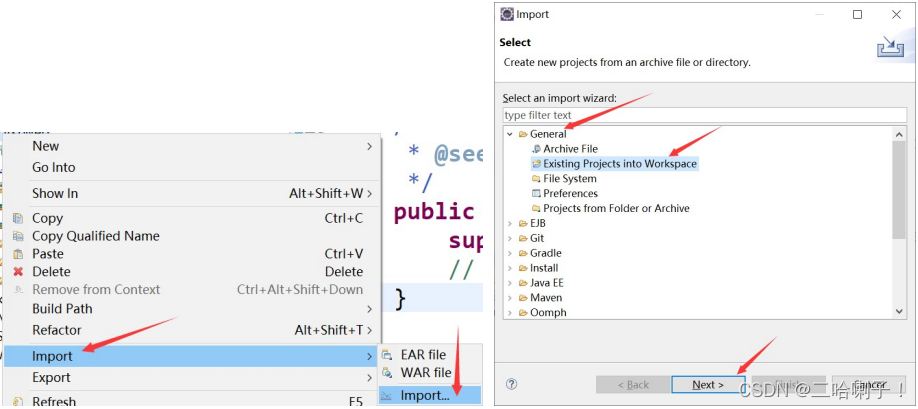The height and width of the screenshot is (409, 918).
Task: Click the Existing Projects into Workspace icon
Action: click(536, 164)
